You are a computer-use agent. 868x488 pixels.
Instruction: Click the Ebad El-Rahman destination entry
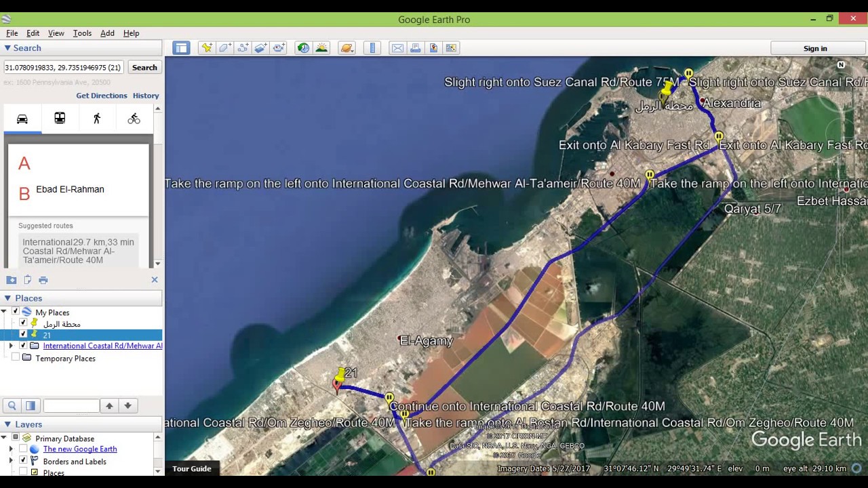[70, 189]
